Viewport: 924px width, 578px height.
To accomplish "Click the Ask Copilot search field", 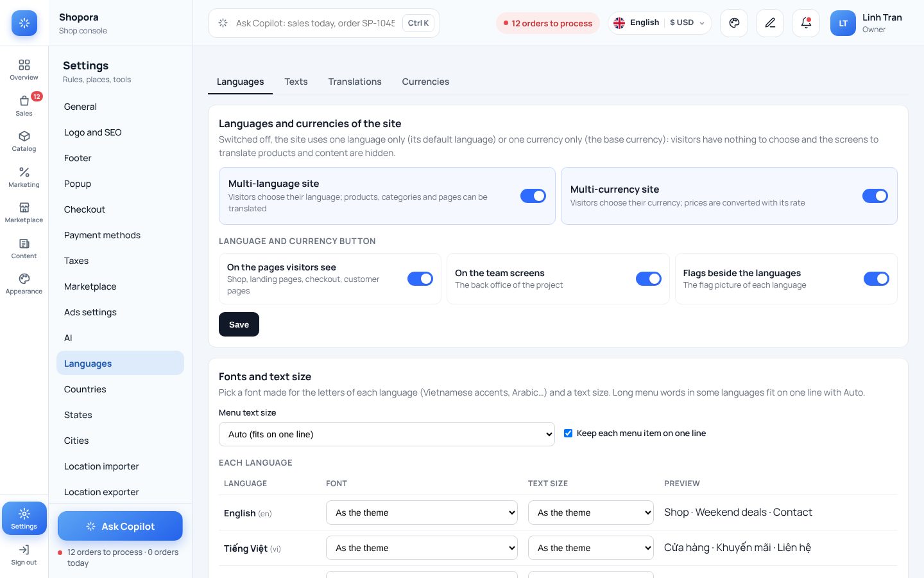I will point(324,23).
